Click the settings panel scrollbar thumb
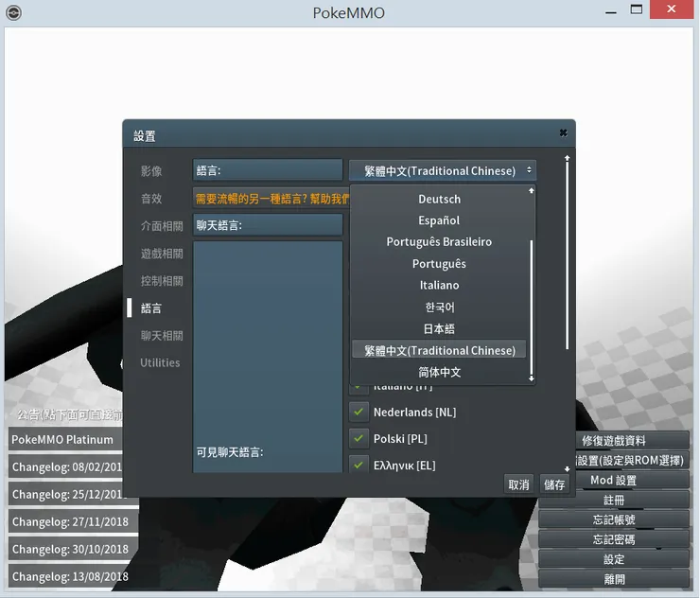Image resolution: width=700 pixels, height=598 pixels. [567, 255]
